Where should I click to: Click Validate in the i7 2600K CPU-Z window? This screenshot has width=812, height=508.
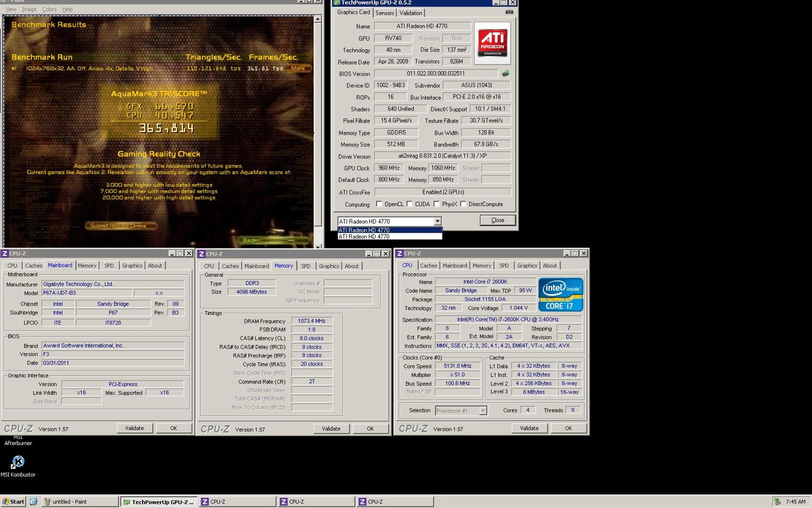click(529, 428)
